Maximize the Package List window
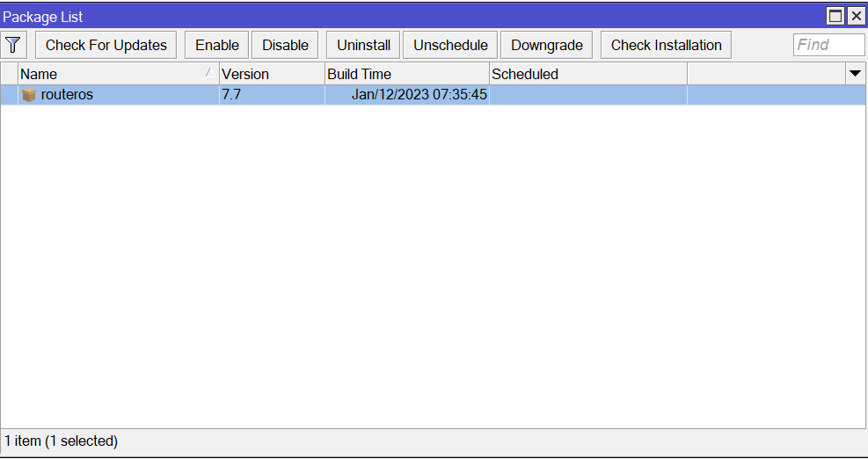868x459 pixels. click(x=835, y=16)
